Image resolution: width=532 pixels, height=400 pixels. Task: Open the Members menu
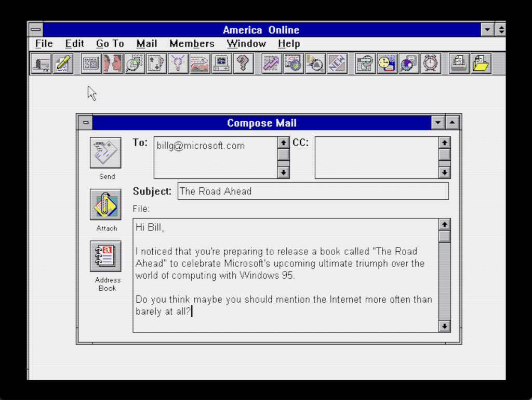(192, 44)
